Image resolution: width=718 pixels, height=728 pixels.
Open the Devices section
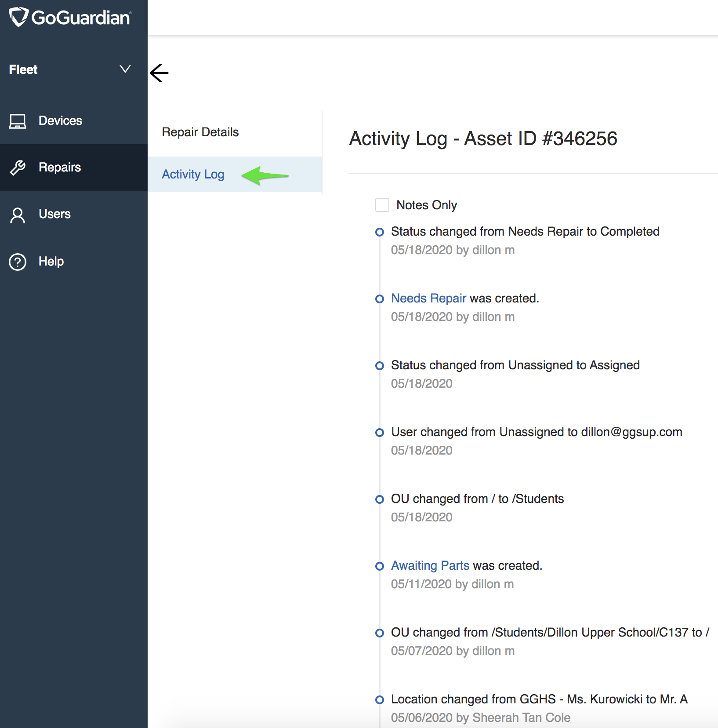(x=74, y=121)
